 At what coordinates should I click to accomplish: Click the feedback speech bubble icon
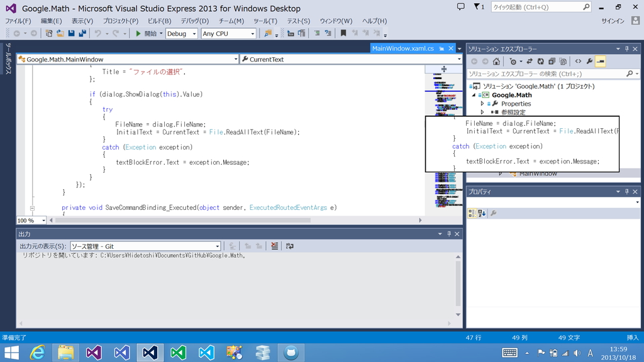(x=461, y=6)
